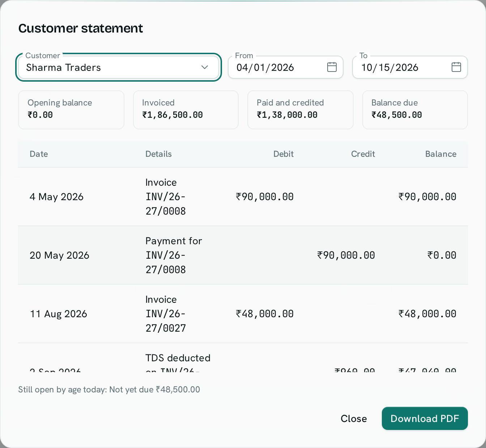Click the Balance due ₹48,500.00 card
Screen dimensions: 486x448
[x=415, y=110]
